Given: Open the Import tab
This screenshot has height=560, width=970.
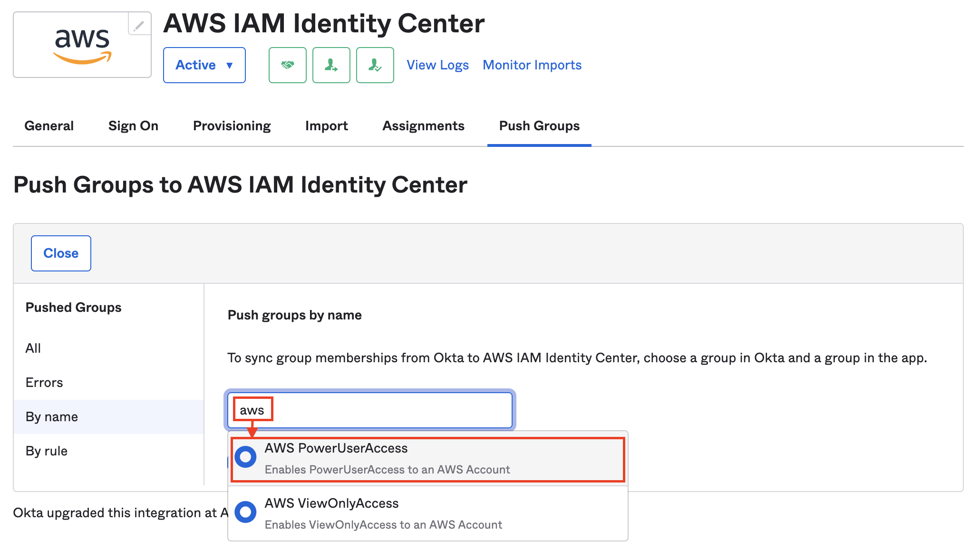Looking at the screenshot, I should pos(326,126).
